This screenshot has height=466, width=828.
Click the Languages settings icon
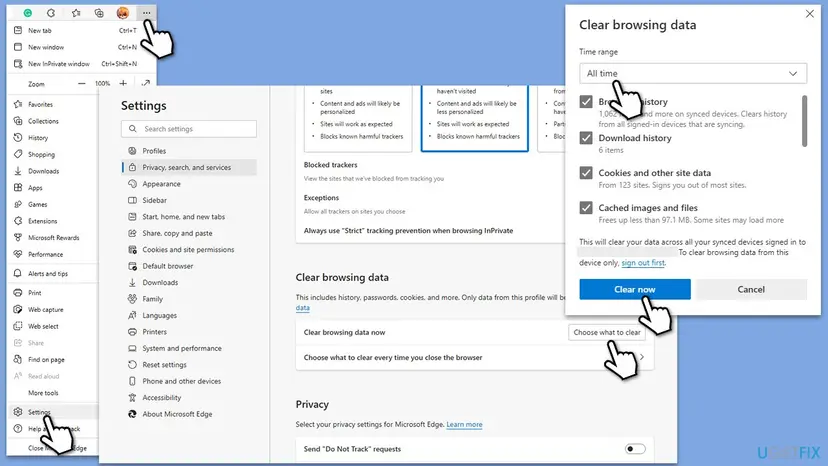[132, 315]
